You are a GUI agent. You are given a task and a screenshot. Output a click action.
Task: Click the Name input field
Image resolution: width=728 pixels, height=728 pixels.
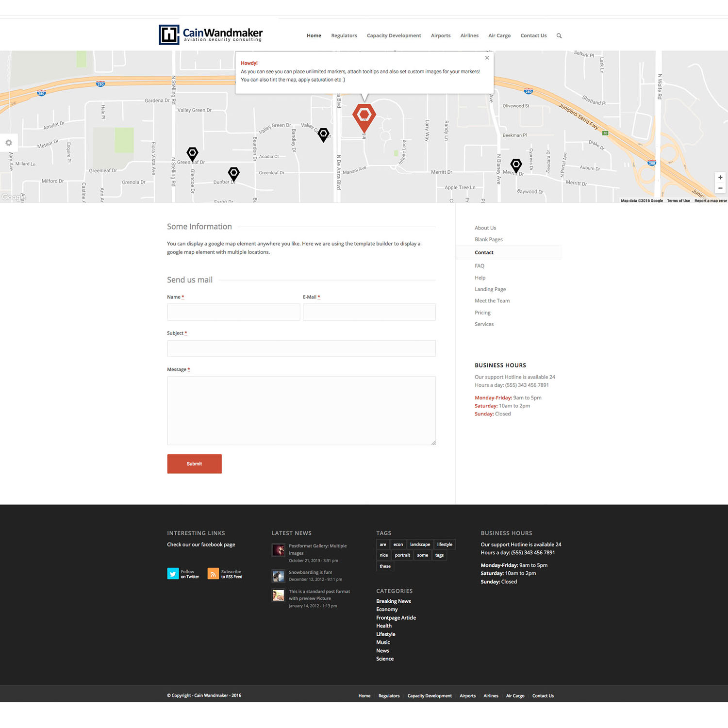pos(233,312)
